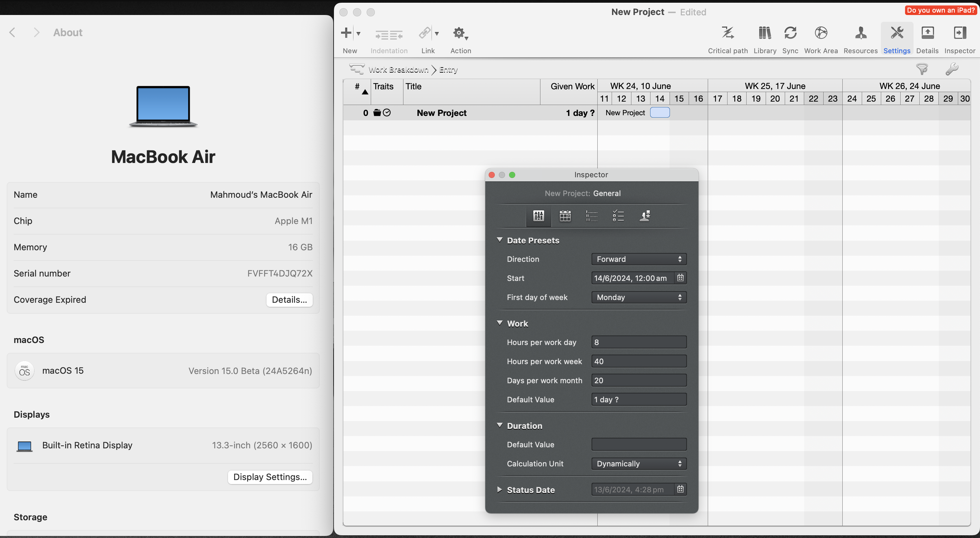Toggle the Critical path view
The width and height of the screenshot is (980, 538).
[x=728, y=33]
